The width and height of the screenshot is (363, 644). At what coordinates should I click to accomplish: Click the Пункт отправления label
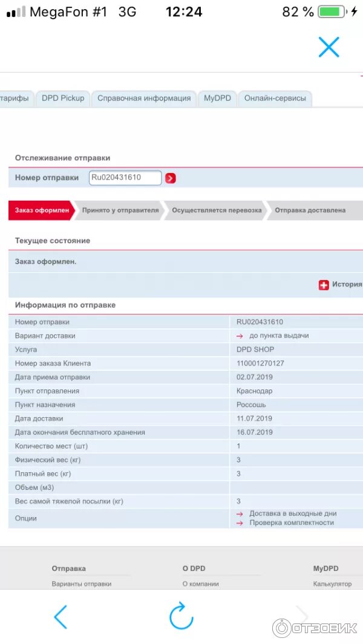[47, 391]
